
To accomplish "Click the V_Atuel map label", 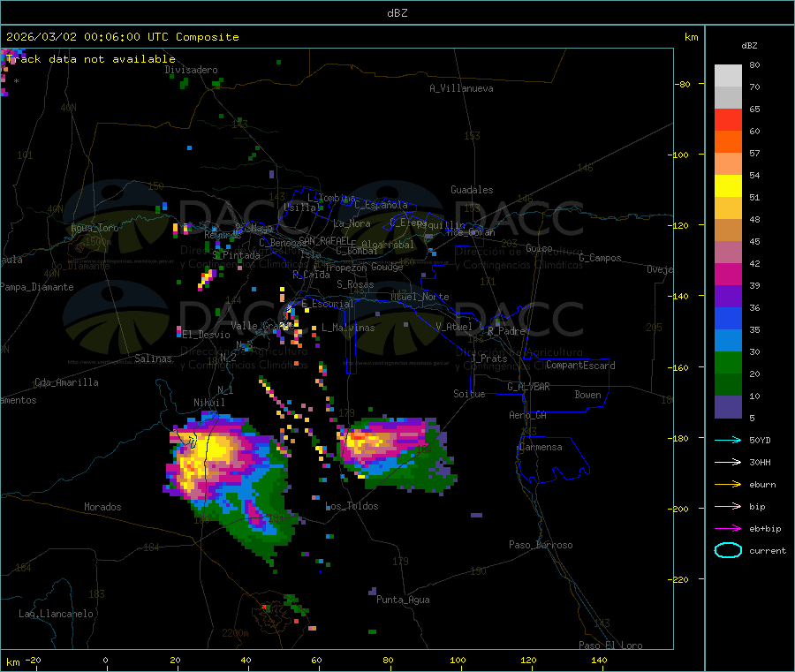I will (454, 327).
